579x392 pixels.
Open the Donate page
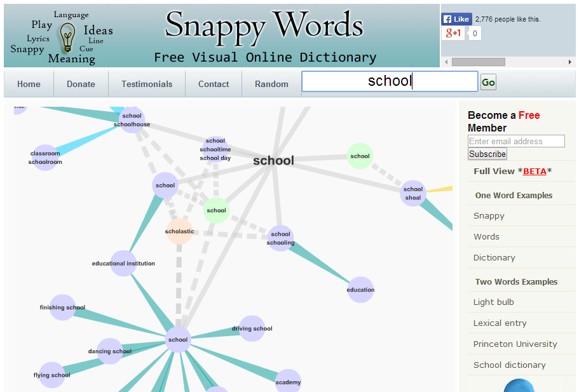81,83
